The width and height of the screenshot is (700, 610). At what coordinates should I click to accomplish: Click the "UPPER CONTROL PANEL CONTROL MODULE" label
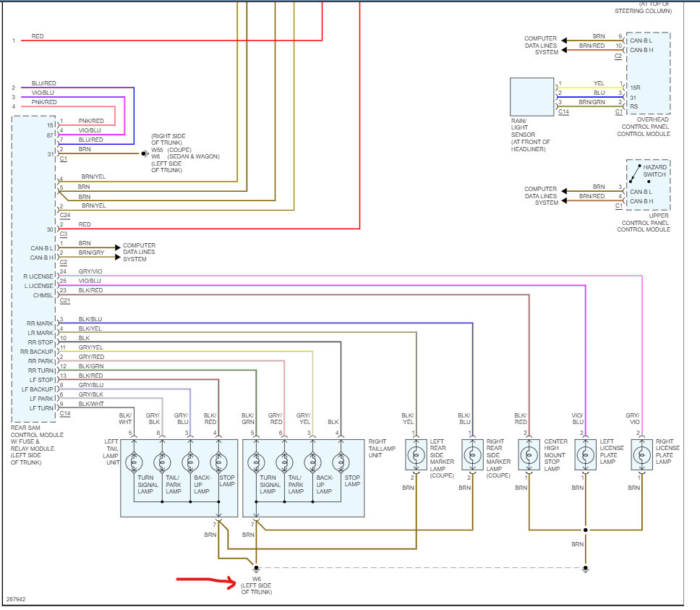pyautogui.click(x=644, y=222)
